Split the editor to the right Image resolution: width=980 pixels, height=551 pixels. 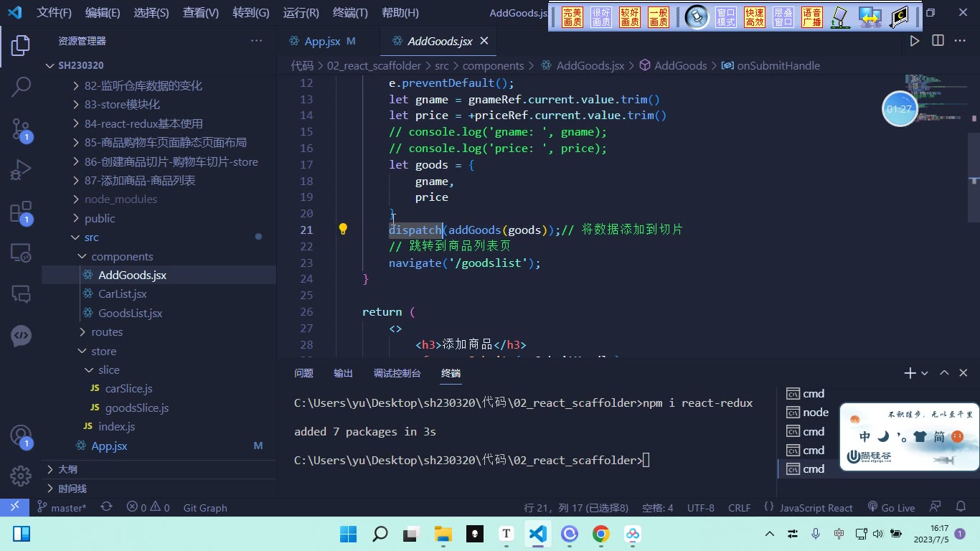[x=938, y=41]
